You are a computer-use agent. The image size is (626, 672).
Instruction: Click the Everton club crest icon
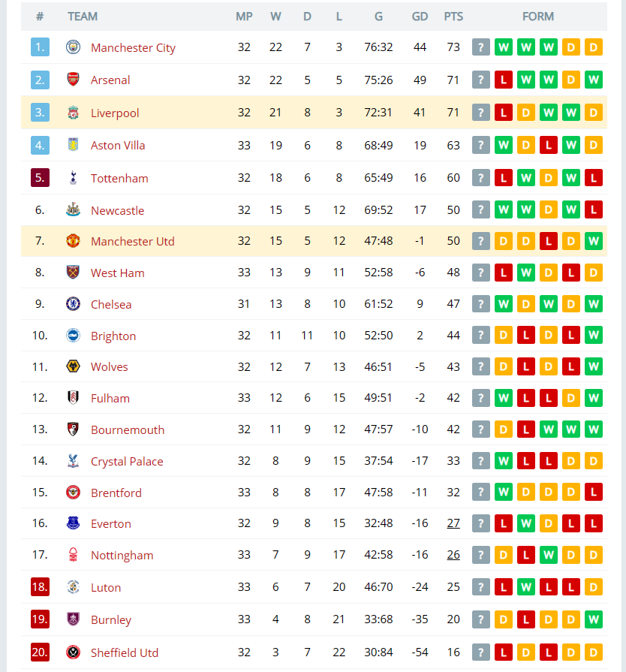(x=74, y=523)
